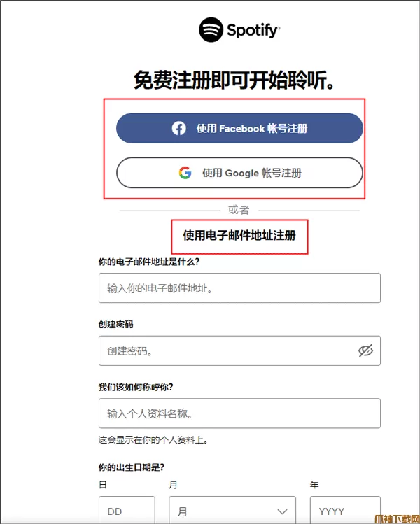The width and height of the screenshot is (420, 524).
Task: Click the 你的电子邮件地址是什么? label
Action: (x=149, y=262)
